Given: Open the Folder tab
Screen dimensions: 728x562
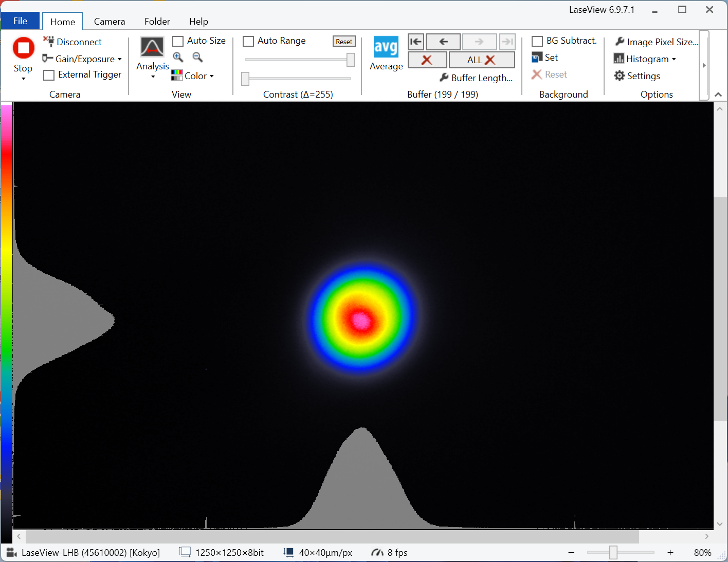Looking at the screenshot, I should click(157, 22).
